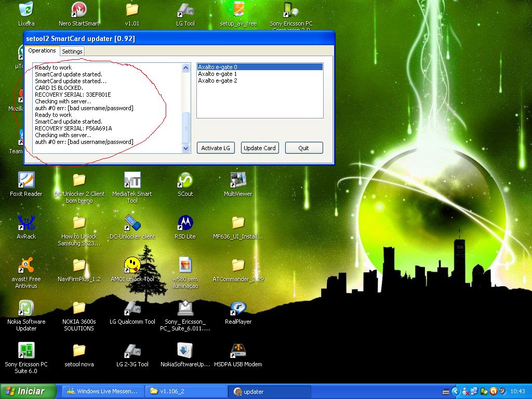Select the SCout desktop shortcut
Screen dimensions: 532x399
click(x=185, y=180)
